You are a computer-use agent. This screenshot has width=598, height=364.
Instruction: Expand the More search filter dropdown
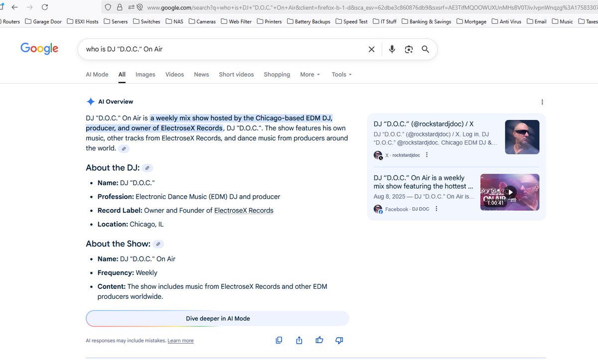click(x=310, y=74)
